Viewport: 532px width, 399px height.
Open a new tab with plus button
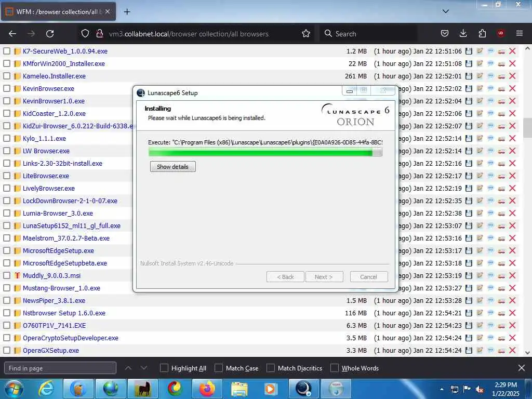pyautogui.click(x=127, y=12)
